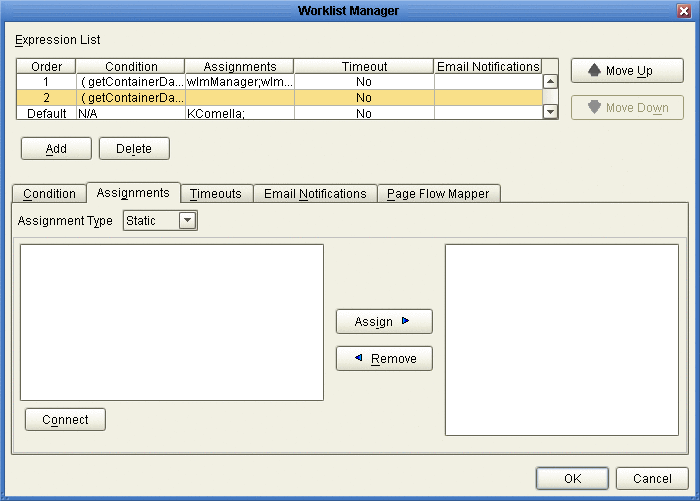Click the Timeout column header

tap(364, 67)
